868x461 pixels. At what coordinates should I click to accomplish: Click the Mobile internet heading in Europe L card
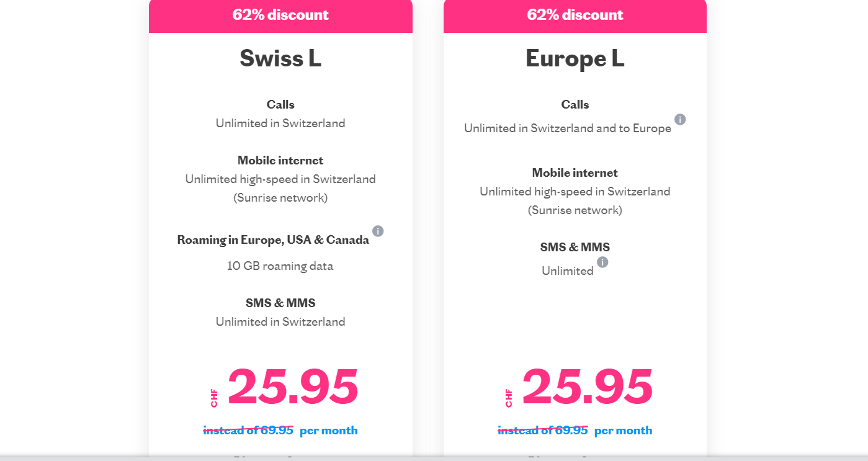pos(575,172)
